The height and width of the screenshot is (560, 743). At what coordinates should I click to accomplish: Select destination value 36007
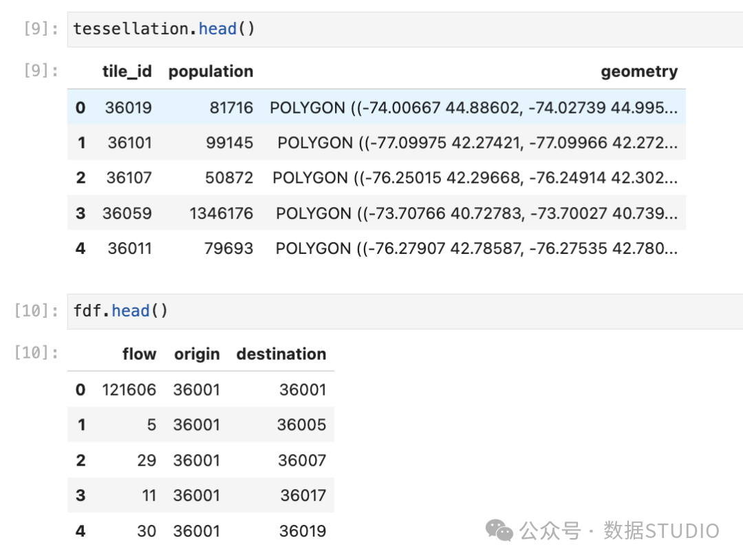[x=302, y=460]
